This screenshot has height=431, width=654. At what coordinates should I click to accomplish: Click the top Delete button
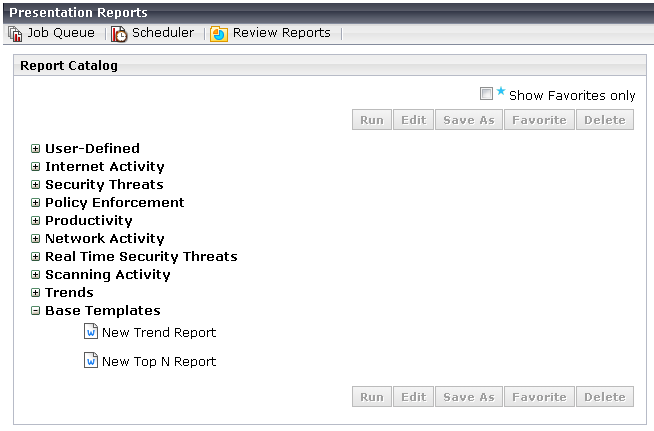click(x=605, y=120)
